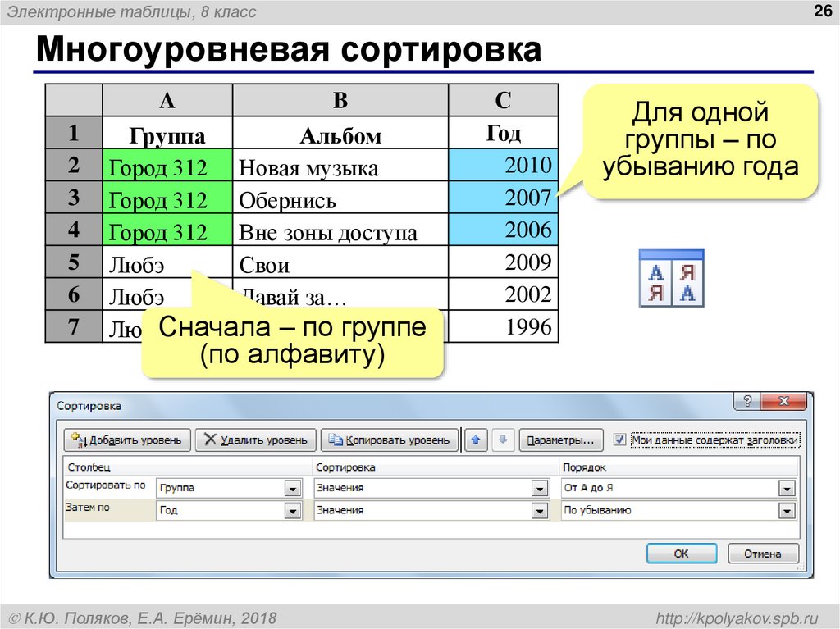
Task: Open the От А до Я order dropdown
Action: pos(786,487)
